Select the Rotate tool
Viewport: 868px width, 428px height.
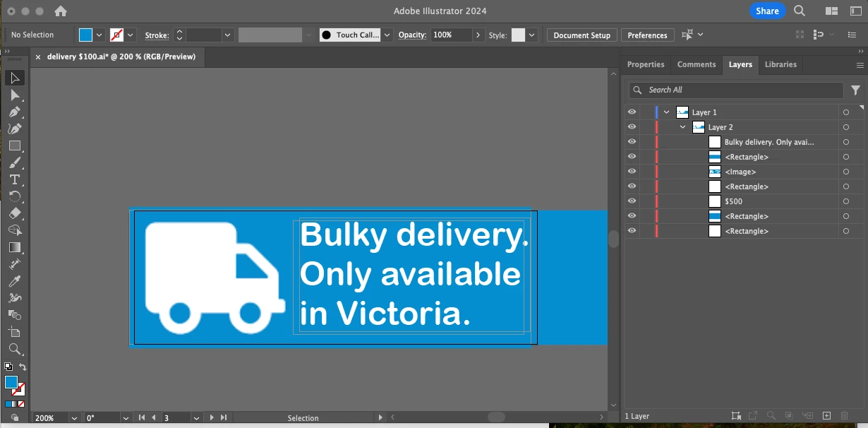pos(15,196)
